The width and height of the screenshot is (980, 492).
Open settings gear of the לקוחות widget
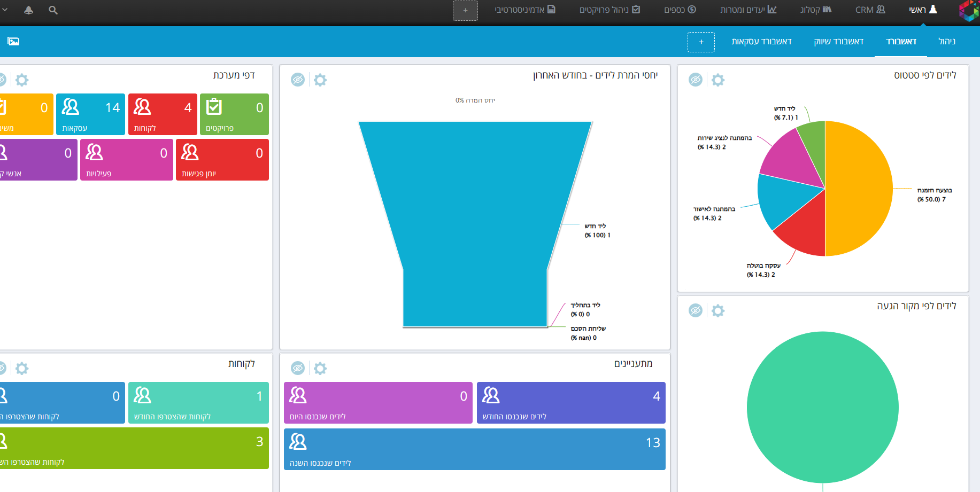pos(22,368)
